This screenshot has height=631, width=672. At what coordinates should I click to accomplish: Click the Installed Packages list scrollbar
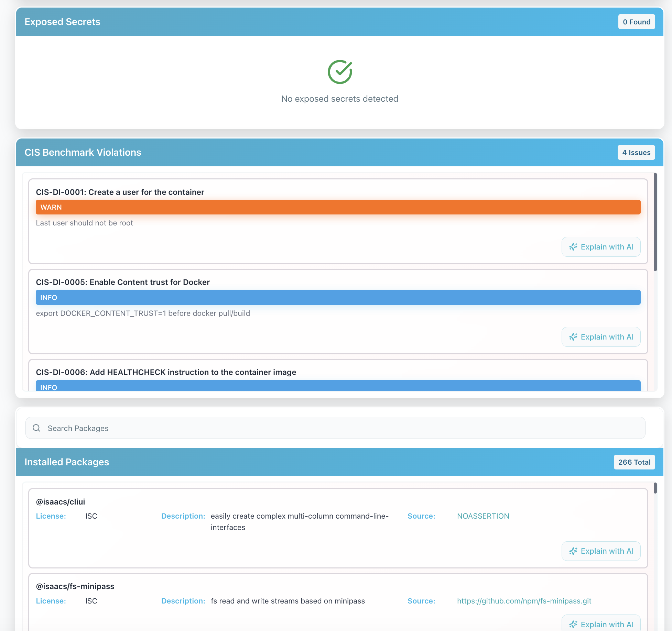[655, 488]
